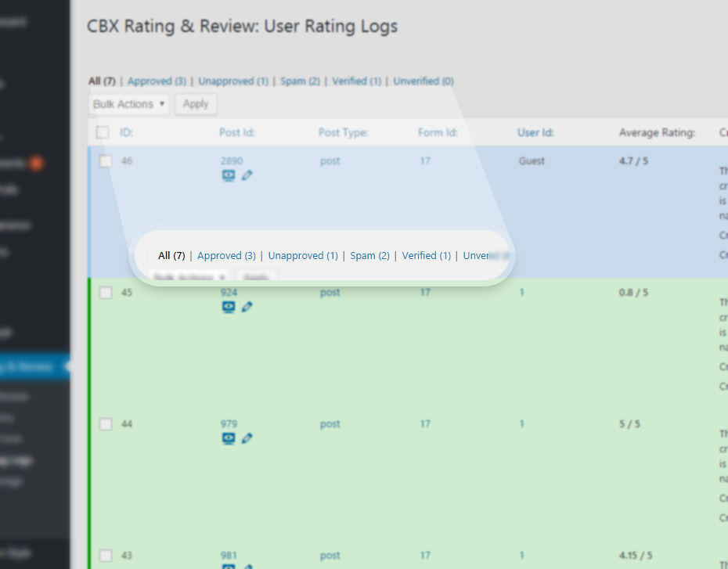Select the Guest user cell
728x569 pixels.
tap(532, 161)
